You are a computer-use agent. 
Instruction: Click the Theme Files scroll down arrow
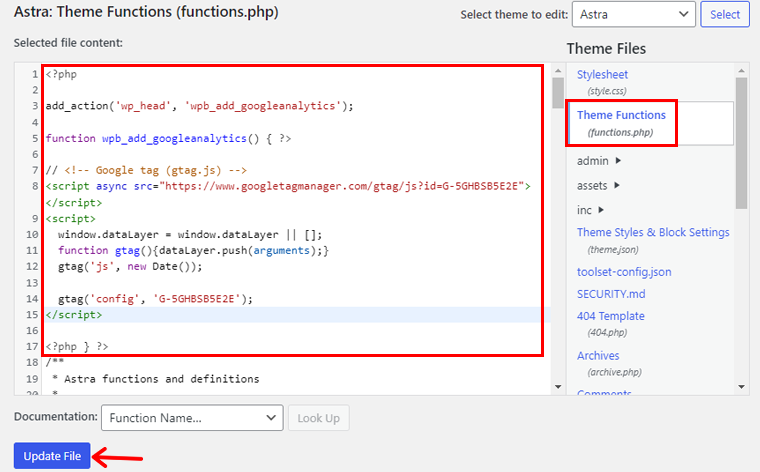click(741, 387)
